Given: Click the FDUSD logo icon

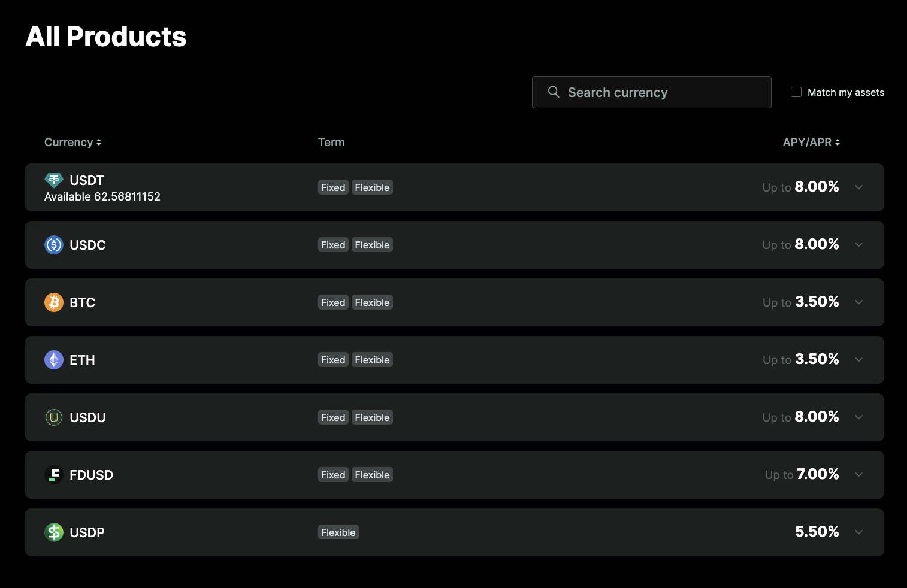Looking at the screenshot, I should tap(54, 475).
